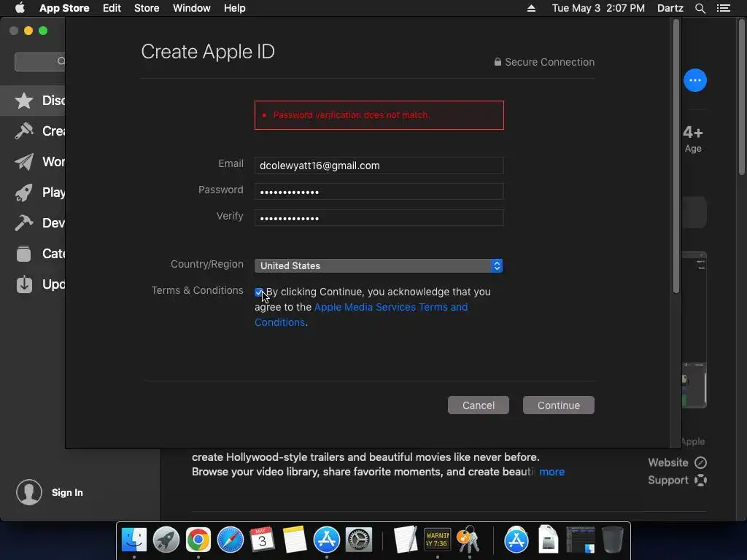Open the Help menu

234,8
